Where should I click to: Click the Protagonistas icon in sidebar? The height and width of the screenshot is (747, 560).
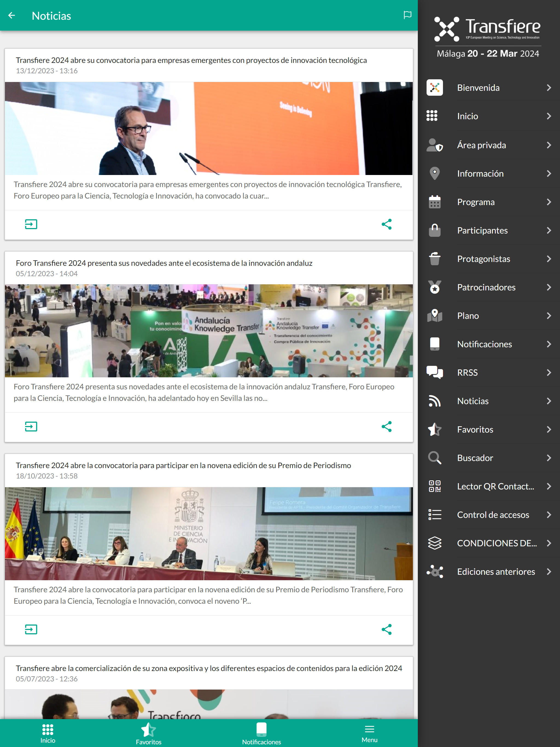tap(435, 259)
